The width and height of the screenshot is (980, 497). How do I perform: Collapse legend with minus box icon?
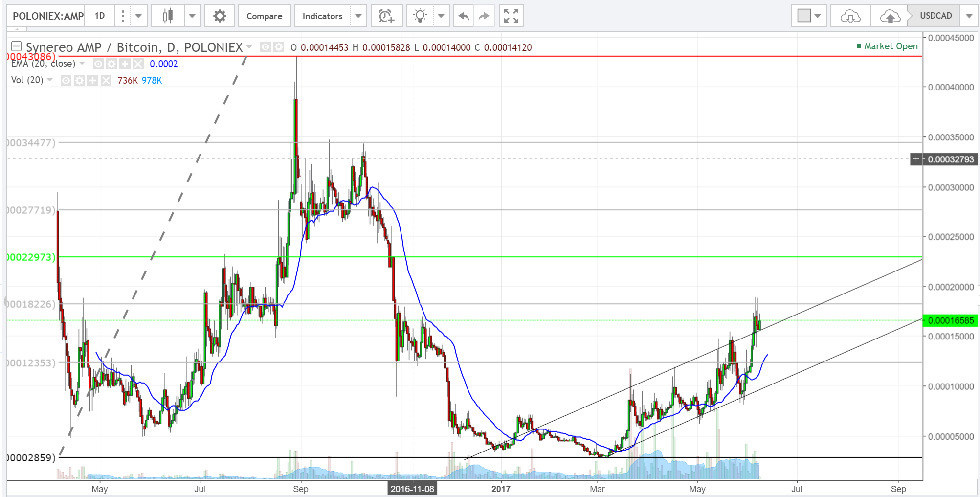[x=16, y=47]
